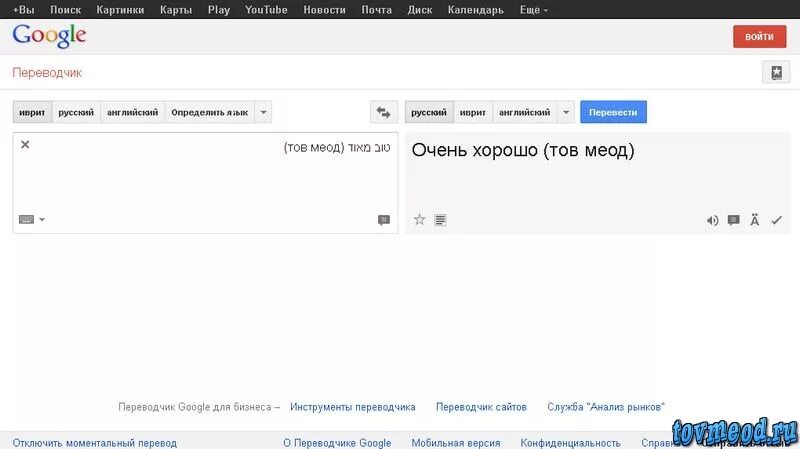Click the Переводчик heading link

[x=47, y=72]
